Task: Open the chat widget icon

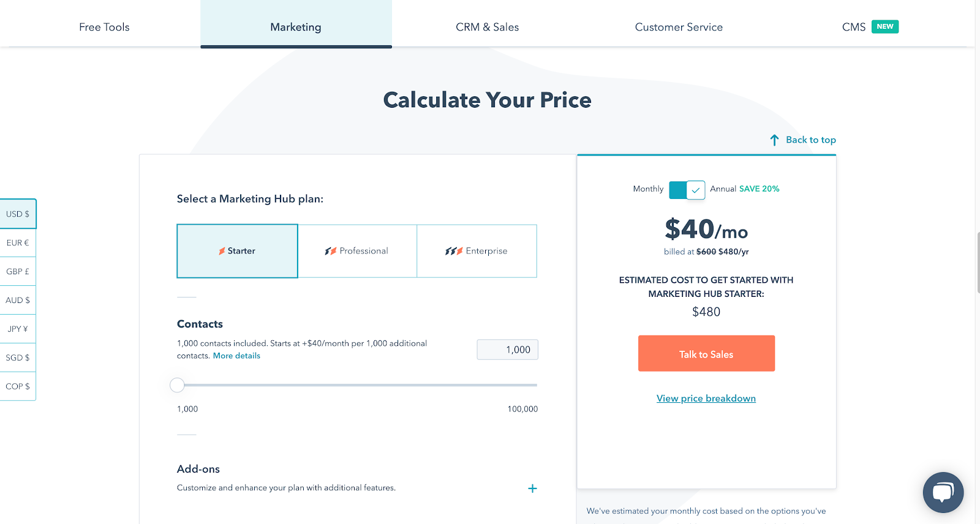Action: (x=943, y=492)
